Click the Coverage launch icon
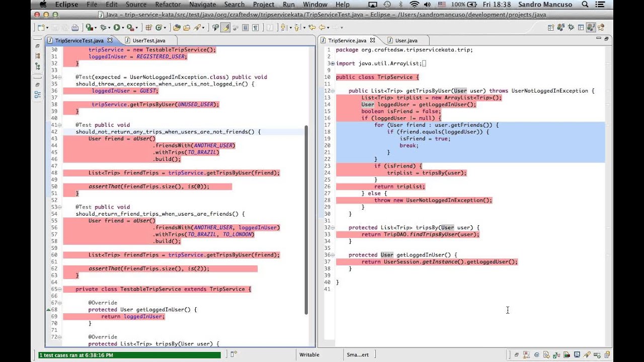 [89, 28]
